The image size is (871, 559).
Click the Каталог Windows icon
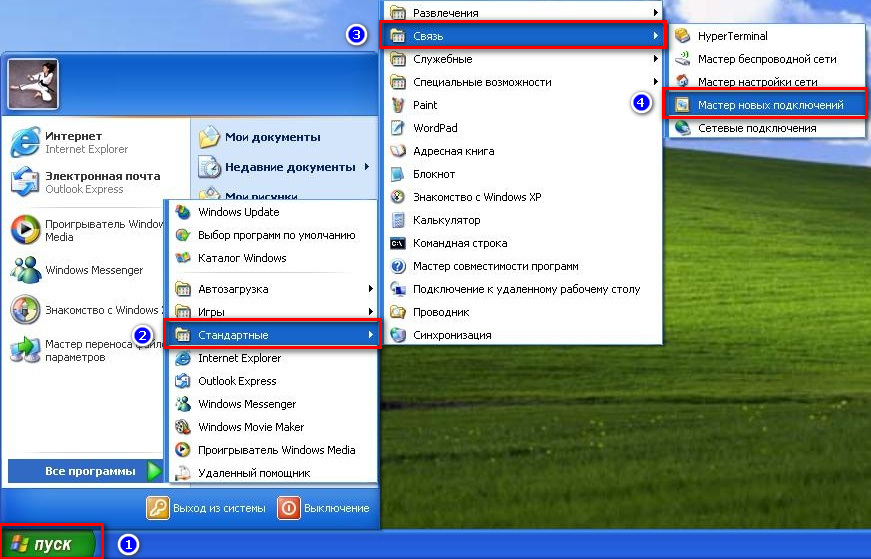[x=183, y=258]
